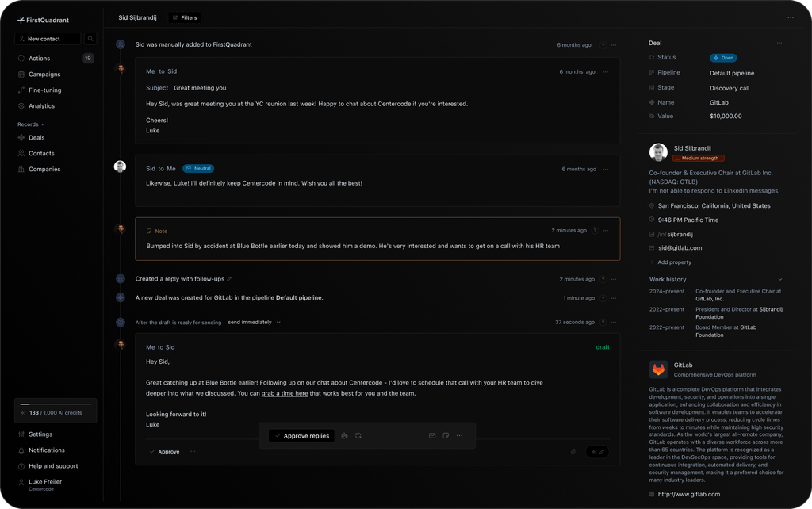Collapse the Work history section chevron
812x509 pixels.
(780, 280)
